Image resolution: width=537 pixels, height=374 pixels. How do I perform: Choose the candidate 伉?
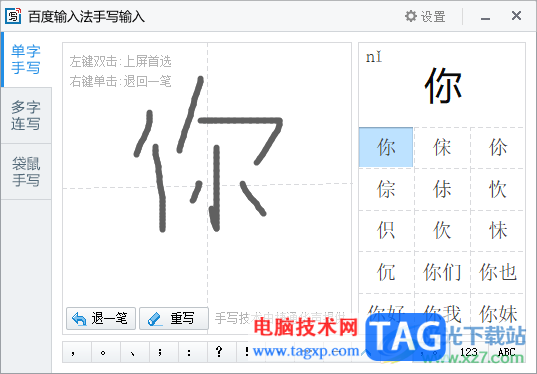pyautogui.click(x=386, y=272)
